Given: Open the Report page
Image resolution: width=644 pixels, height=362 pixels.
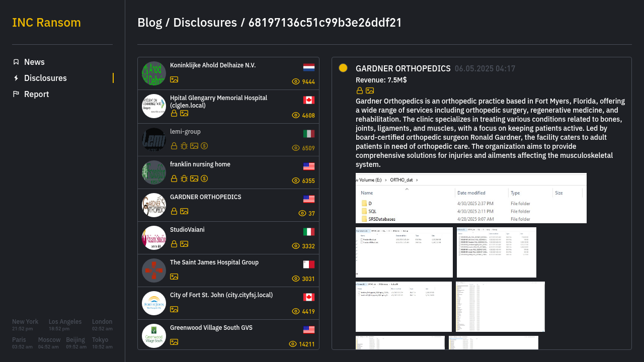Looking at the screenshot, I should coord(36,94).
